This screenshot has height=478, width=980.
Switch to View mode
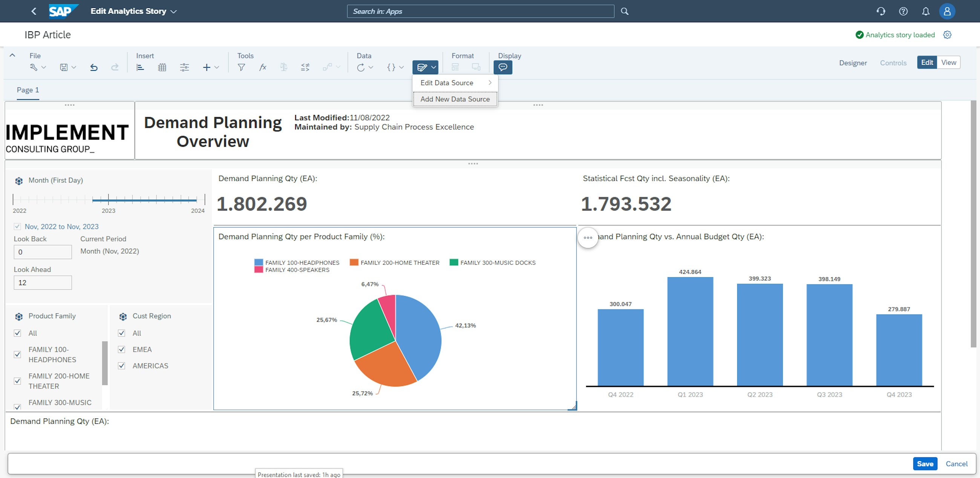pyautogui.click(x=949, y=63)
